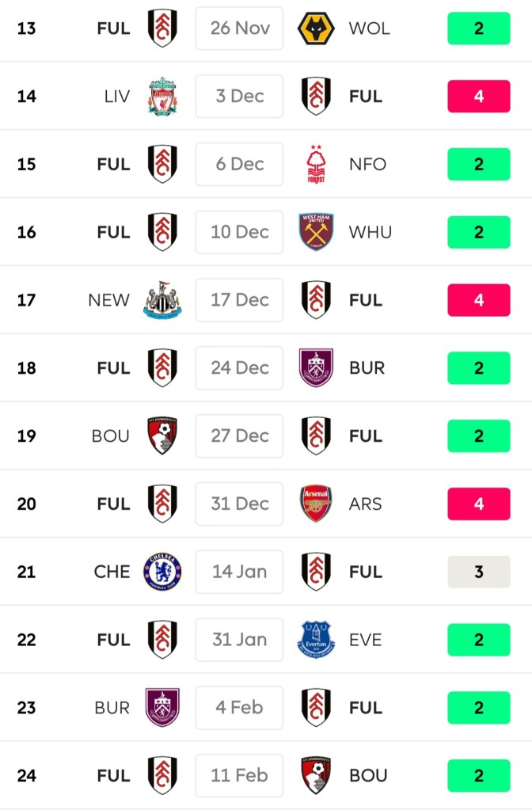Click the Nottingham Forest crest
The image size is (532, 810).
(x=316, y=165)
